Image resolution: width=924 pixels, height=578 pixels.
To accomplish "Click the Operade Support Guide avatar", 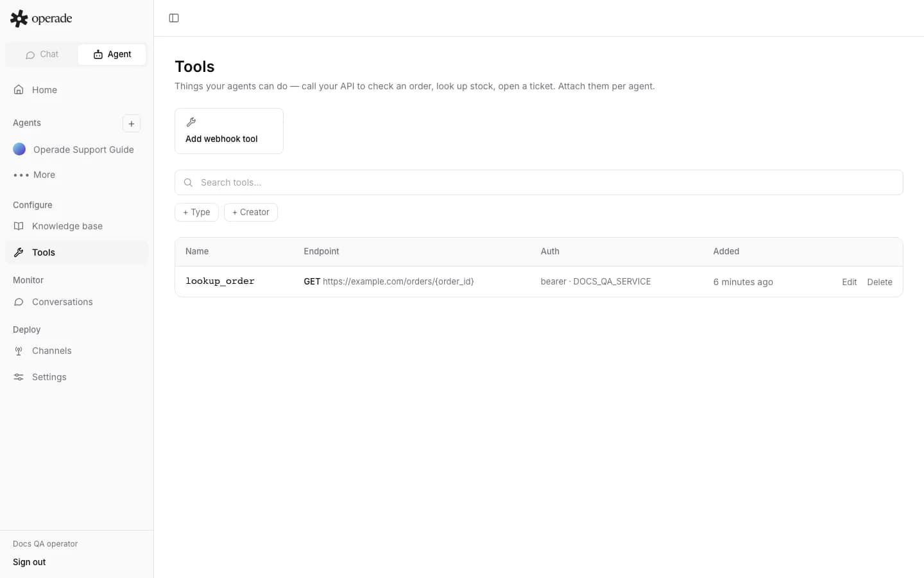I will click(19, 150).
